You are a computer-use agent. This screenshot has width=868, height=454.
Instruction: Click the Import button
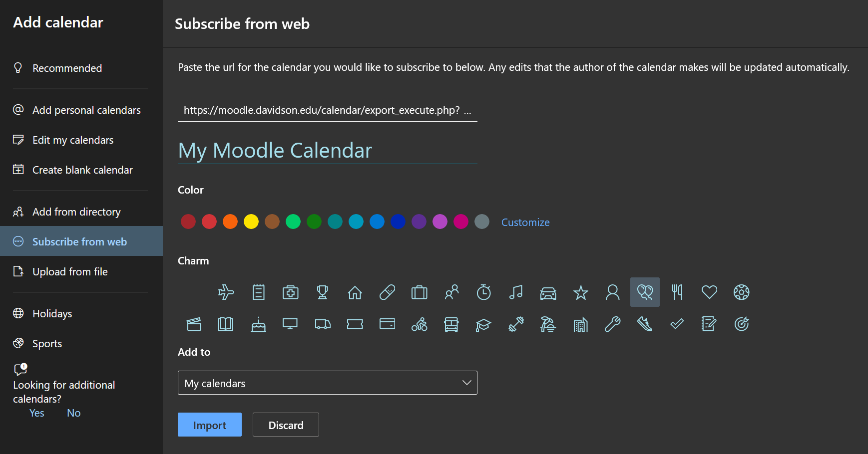click(x=209, y=425)
